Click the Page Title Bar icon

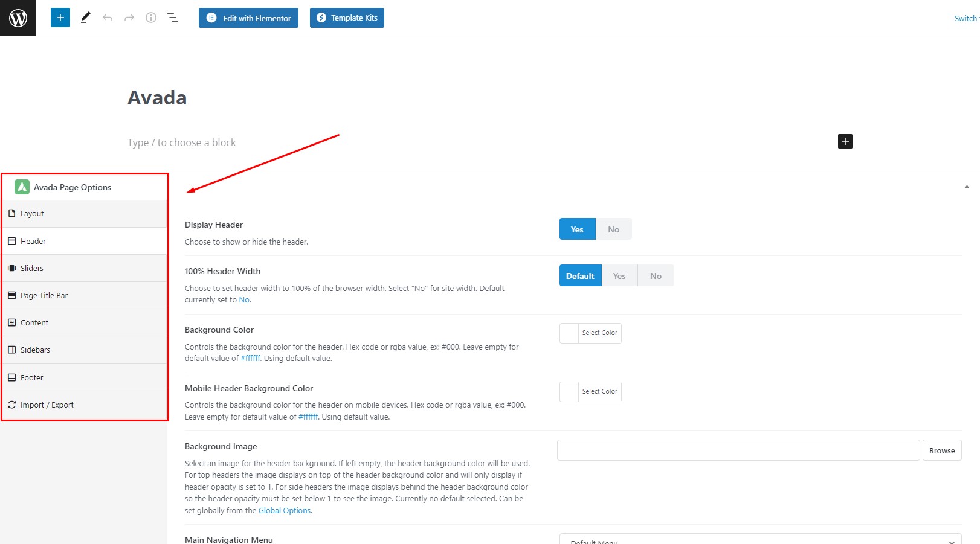11,295
